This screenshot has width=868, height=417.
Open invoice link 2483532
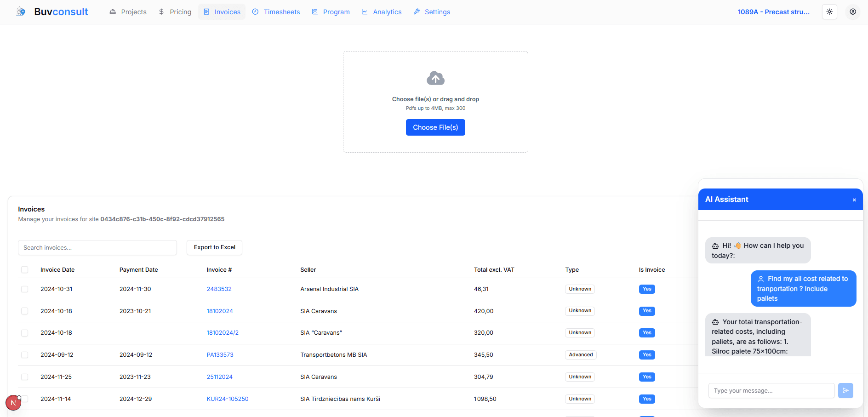[x=219, y=289]
